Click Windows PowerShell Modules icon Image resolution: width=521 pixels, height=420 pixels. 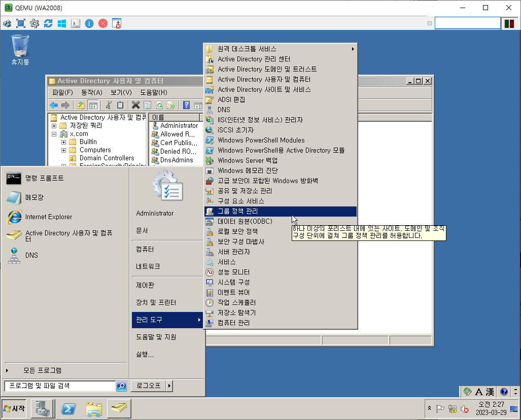(210, 140)
